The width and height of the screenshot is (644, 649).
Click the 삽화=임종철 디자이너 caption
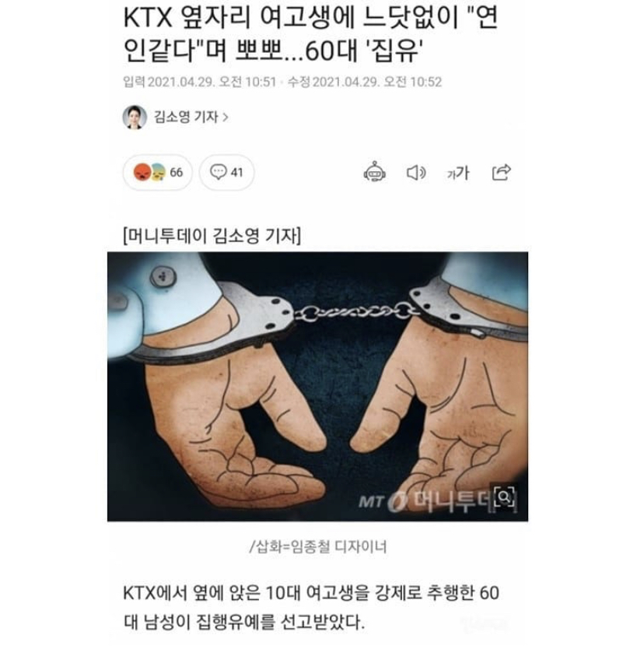point(317,547)
